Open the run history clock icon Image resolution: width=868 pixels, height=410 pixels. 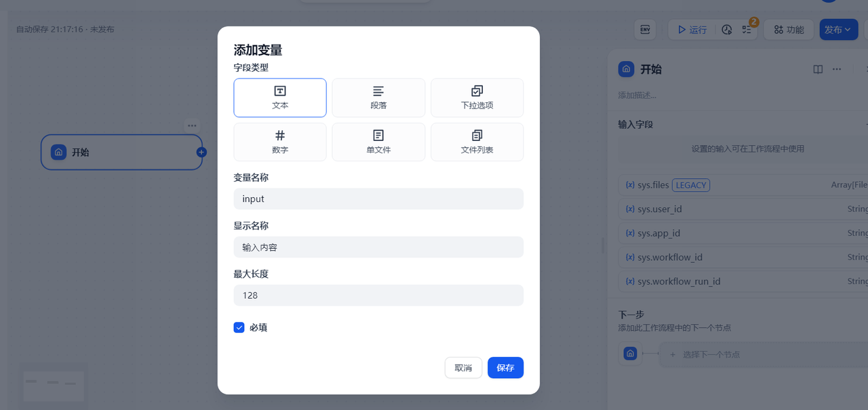point(727,30)
